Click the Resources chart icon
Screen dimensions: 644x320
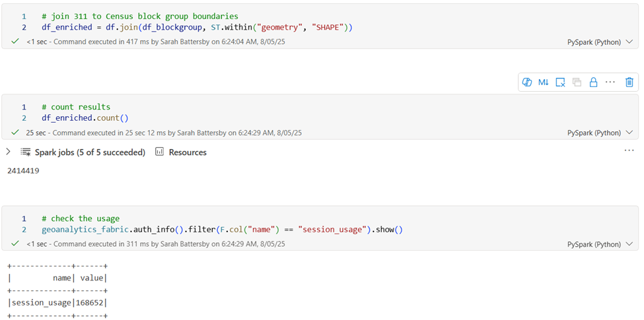coord(159,152)
